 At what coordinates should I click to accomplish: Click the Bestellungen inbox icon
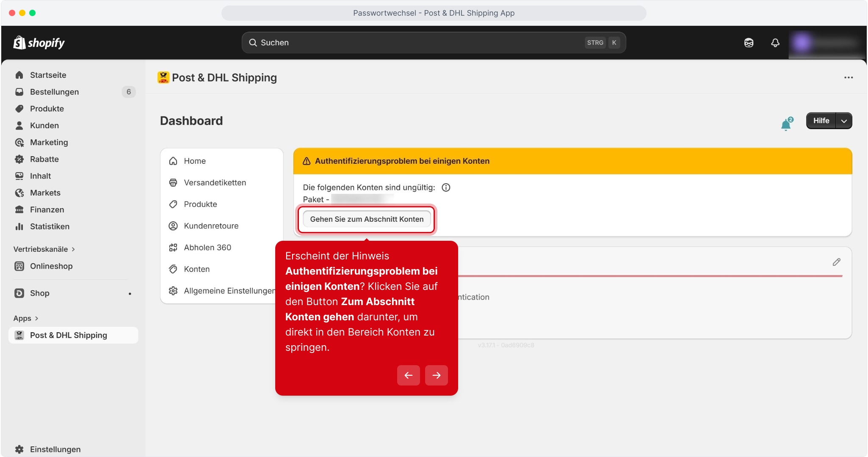click(19, 92)
